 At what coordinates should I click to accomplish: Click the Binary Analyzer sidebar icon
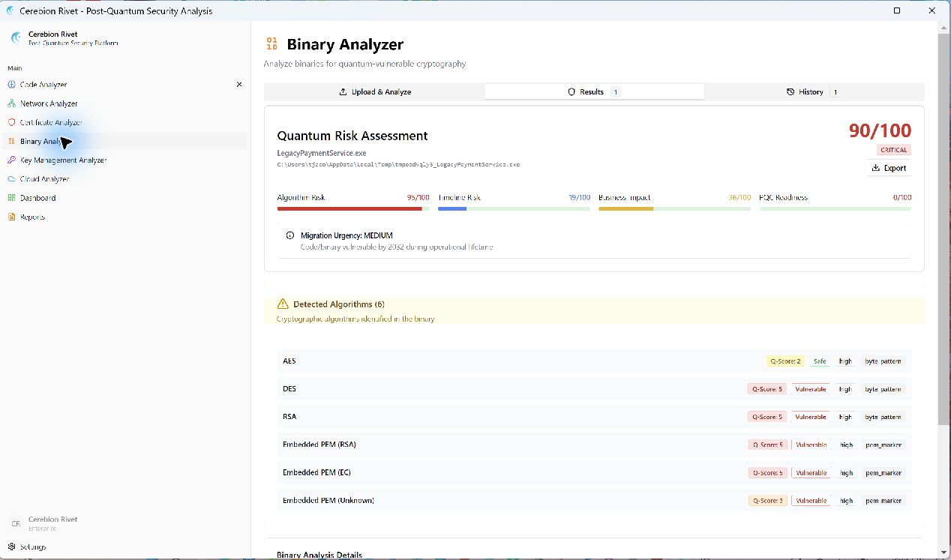[x=11, y=141]
